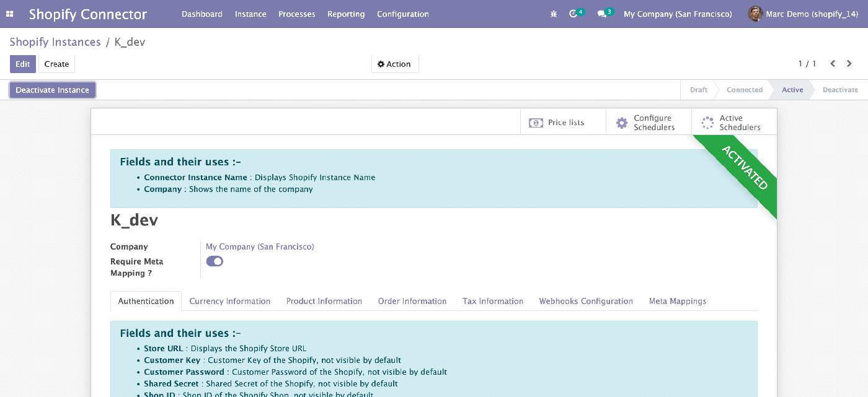Click the K_dev instance name heading
The height and width of the screenshot is (397, 868).
pyautogui.click(x=135, y=220)
